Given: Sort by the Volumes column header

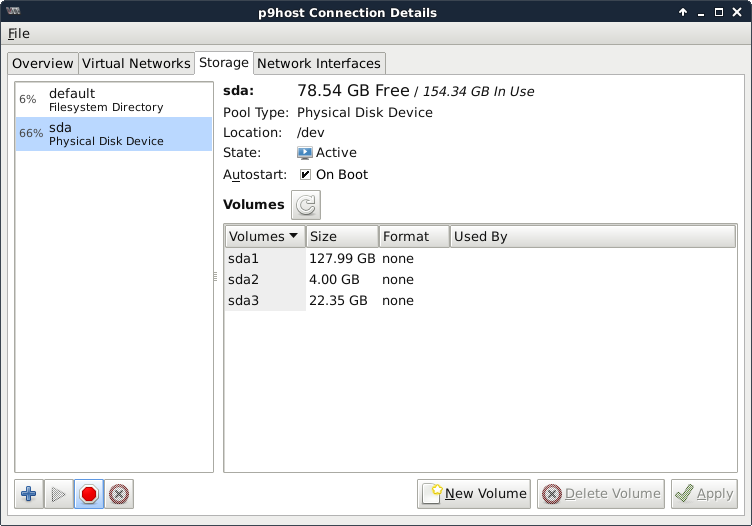Looking at the screenshot, I should 264,237.
